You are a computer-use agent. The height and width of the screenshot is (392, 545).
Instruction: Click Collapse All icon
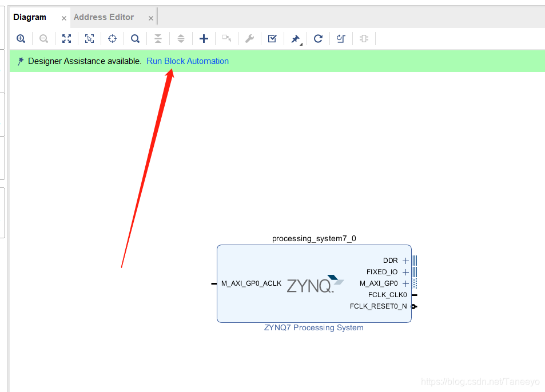(x=158, y=38)
